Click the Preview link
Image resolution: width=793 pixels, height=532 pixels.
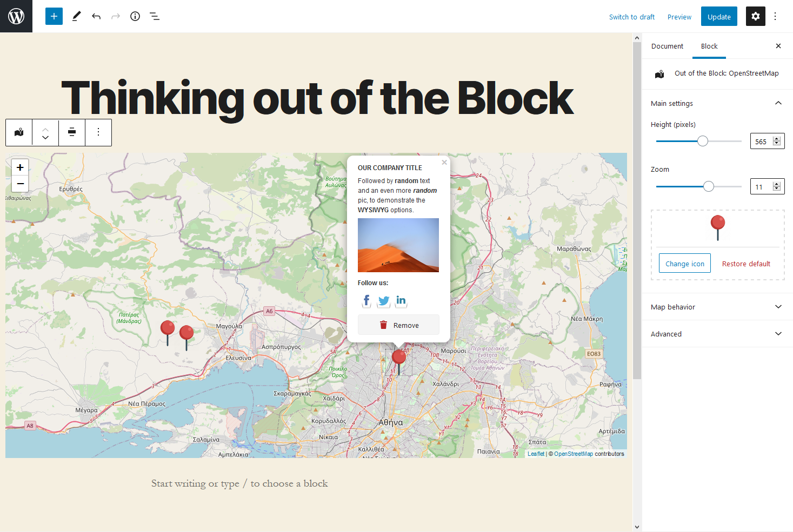(x=679, y=17)
